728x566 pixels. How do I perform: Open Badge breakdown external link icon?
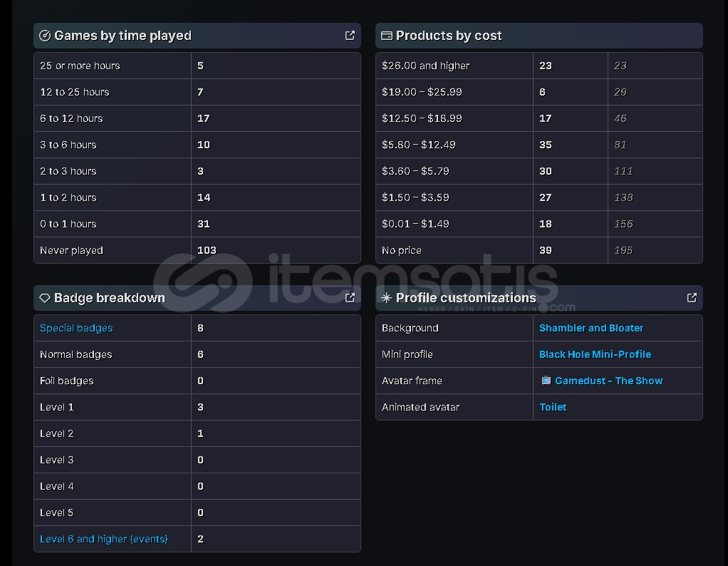pos(350,298)
